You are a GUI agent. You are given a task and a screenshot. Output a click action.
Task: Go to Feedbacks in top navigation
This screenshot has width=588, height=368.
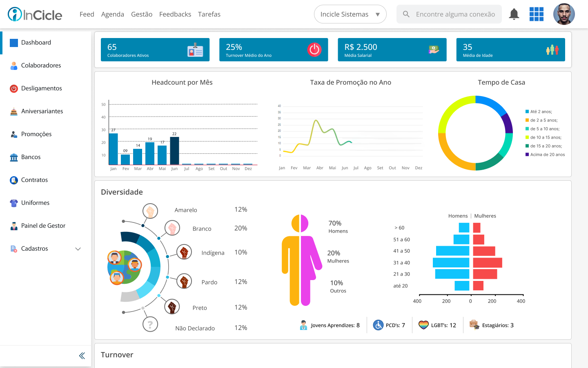(175, 14)
